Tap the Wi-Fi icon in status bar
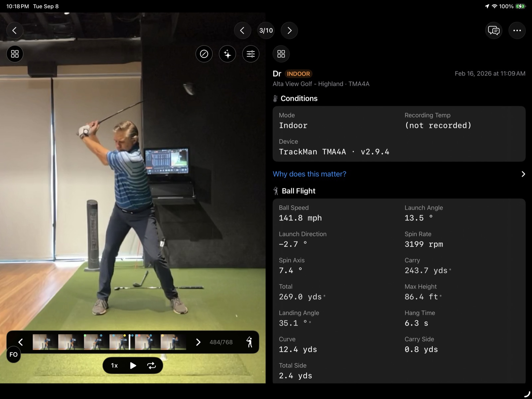The width and height of the screenshot is (532, 399). point(495,6)
